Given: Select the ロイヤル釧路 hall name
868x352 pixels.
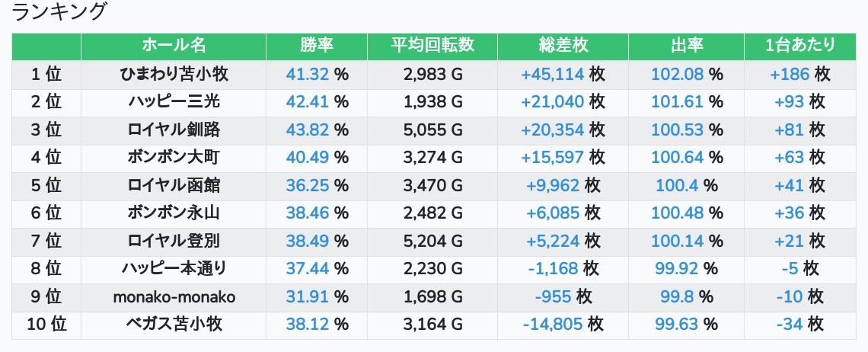Looking at the screenshot, I should pyautogui.click(x=174, y=130).
